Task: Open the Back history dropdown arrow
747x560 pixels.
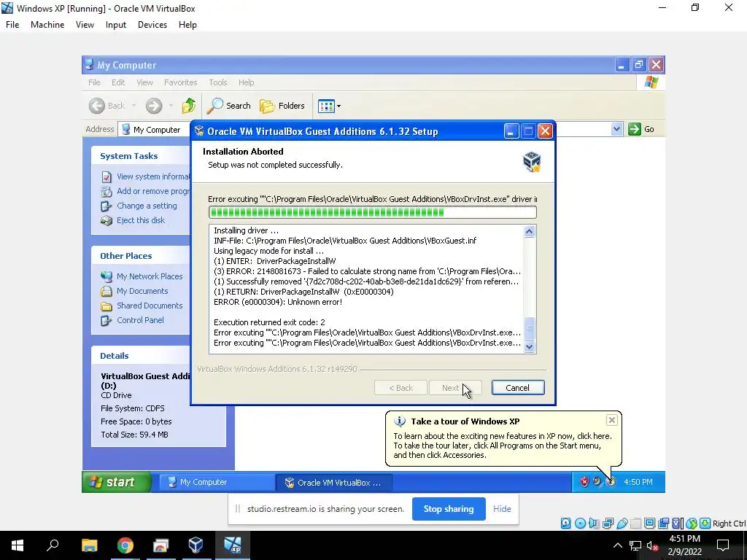Action: (x=134, y=106)
